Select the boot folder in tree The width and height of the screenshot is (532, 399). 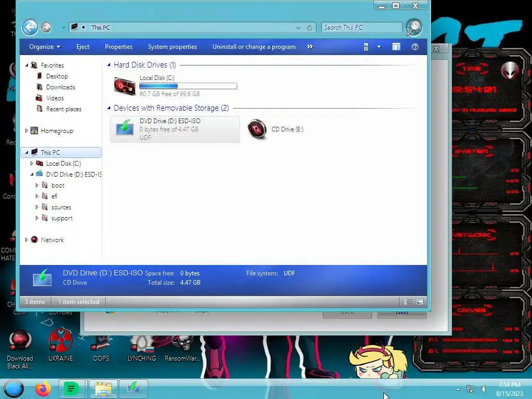pos(58,185)
